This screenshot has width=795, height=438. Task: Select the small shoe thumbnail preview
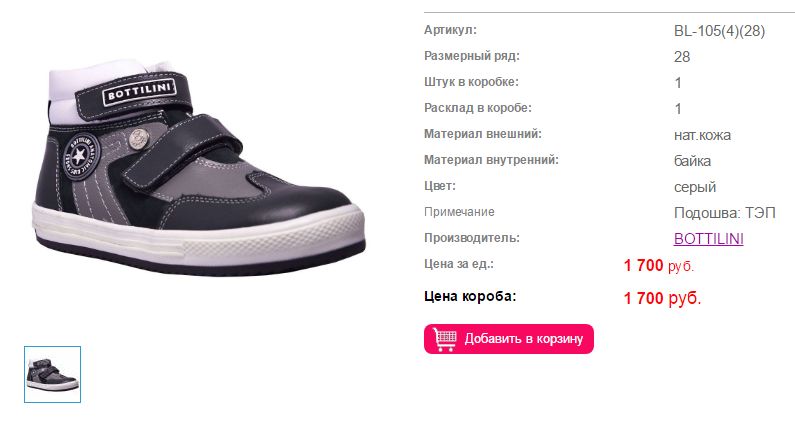[x=52, y=375]
